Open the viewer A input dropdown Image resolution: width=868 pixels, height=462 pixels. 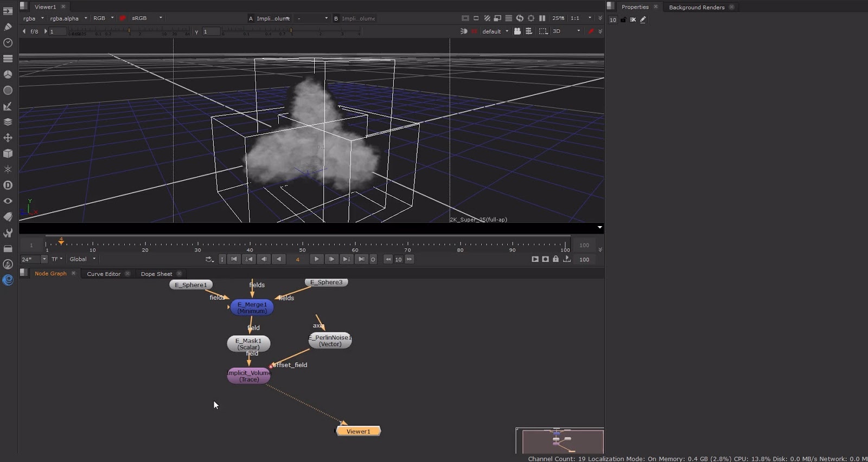[x=273, y=18]
